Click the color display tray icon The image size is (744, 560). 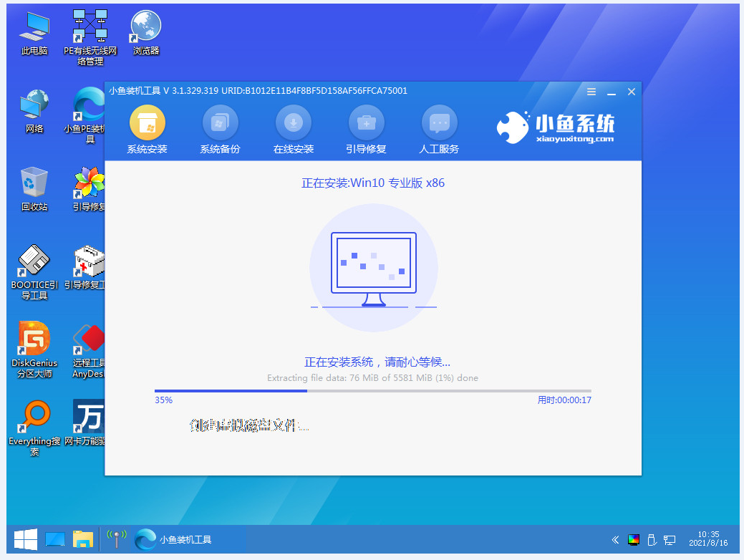click(634, 540)
